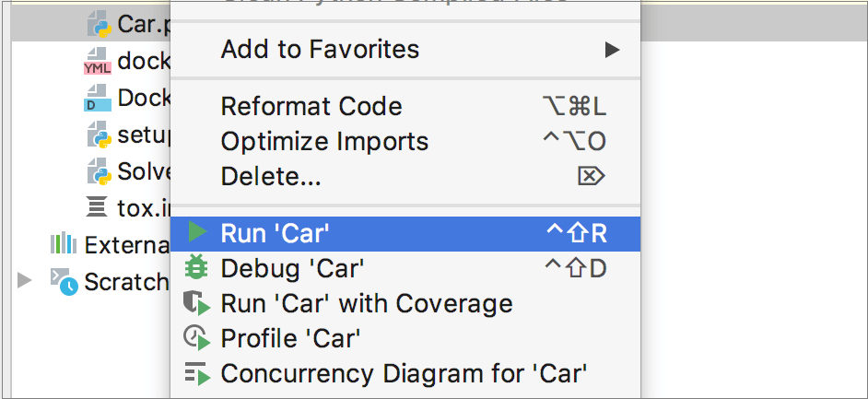Click the Car.py Python file icon
The image size is (868, 399).
(98, 24)
